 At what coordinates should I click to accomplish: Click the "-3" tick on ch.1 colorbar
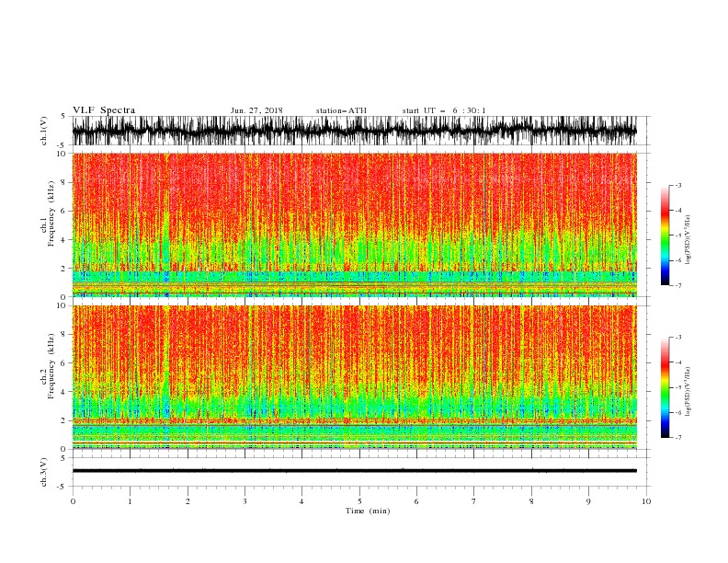677,185
